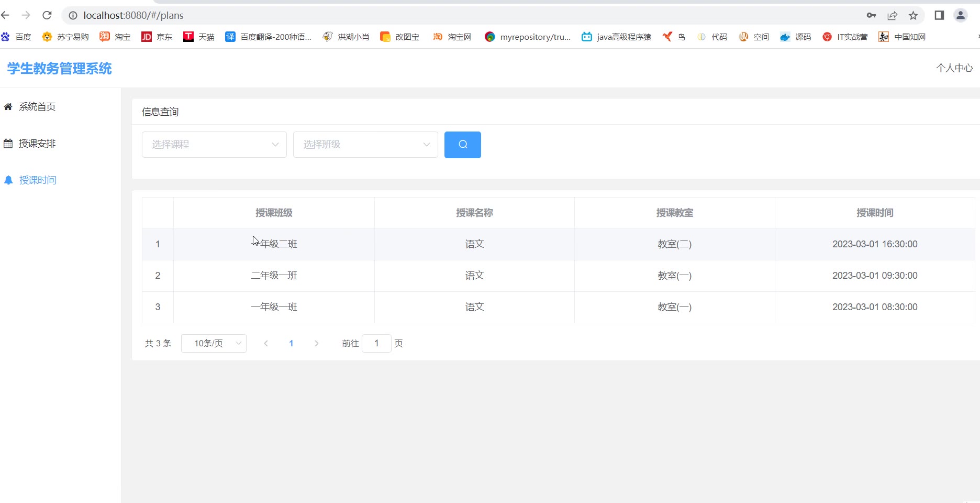The image size is (980, 503).
Task: Expand the 选择班级 dropdown
Action: (x=365, y=145)
